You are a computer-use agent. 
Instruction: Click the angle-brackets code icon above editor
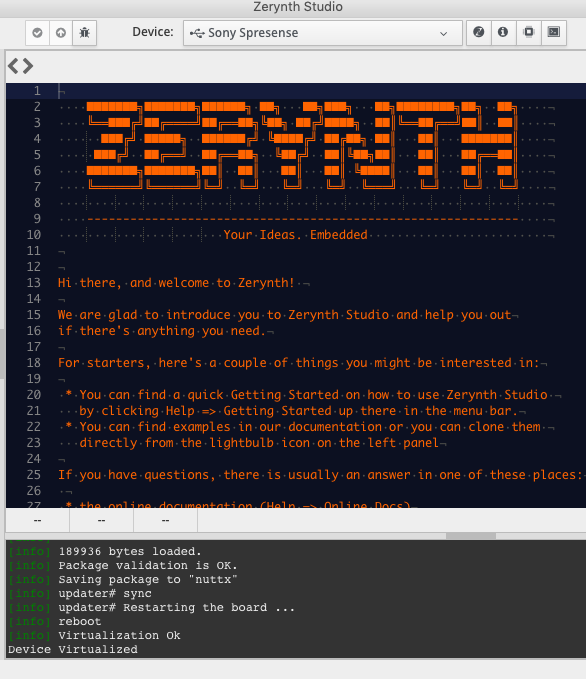(20, 66)
